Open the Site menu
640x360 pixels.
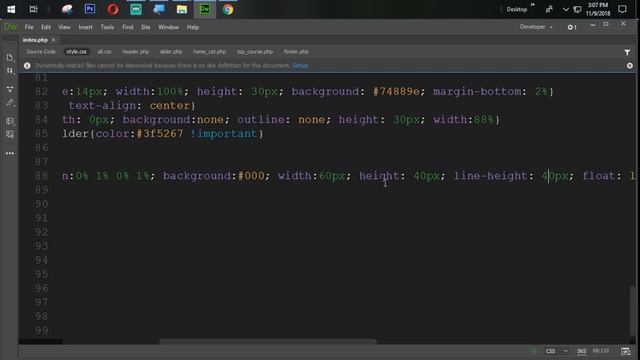[146, 27]
